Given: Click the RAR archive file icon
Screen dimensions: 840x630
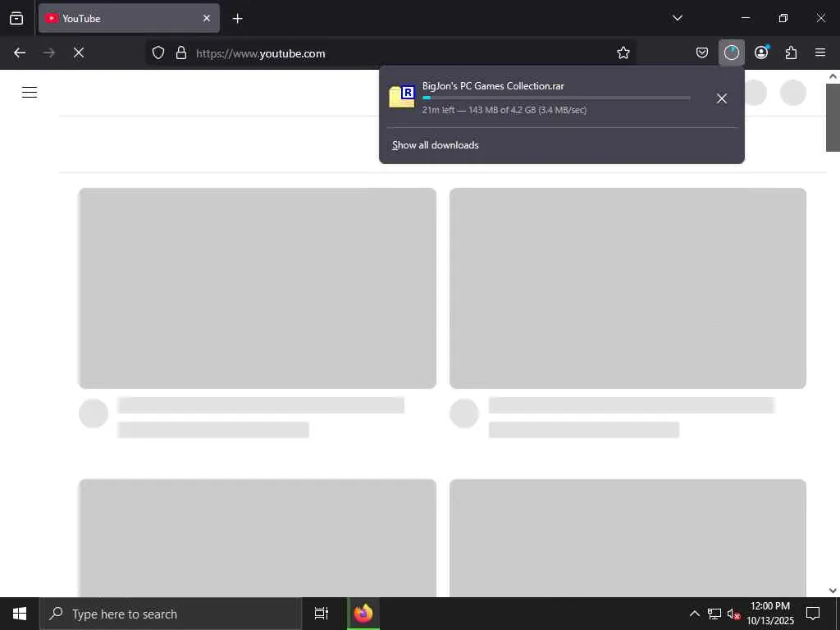Looking at the screenshot, I should pos(402,96).
